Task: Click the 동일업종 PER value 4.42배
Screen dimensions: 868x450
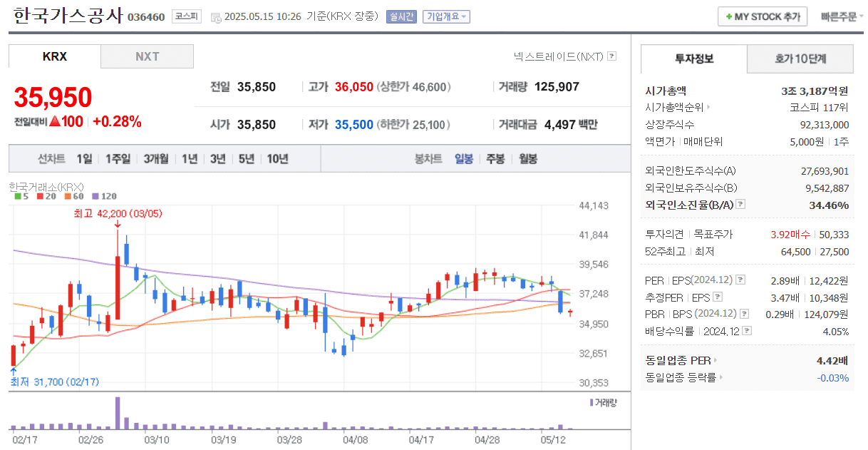Action: tap(833, 361)
